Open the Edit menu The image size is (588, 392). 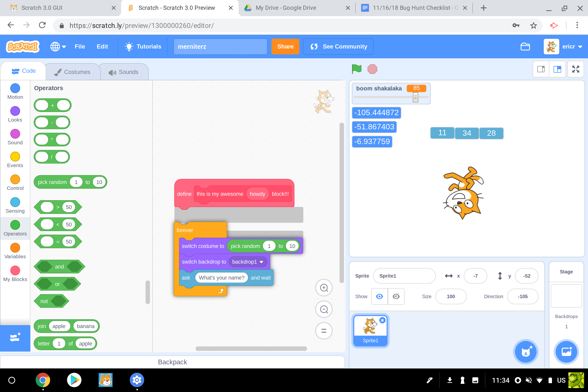[102, 47]
